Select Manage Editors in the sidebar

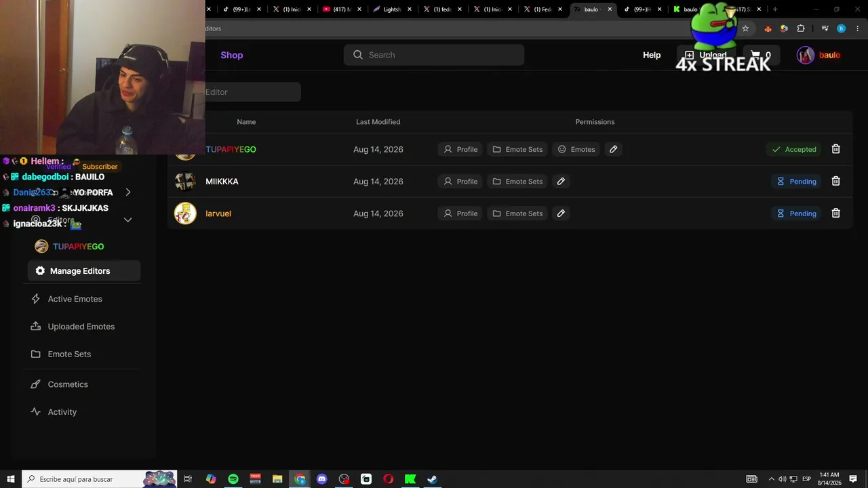point(84,271)
